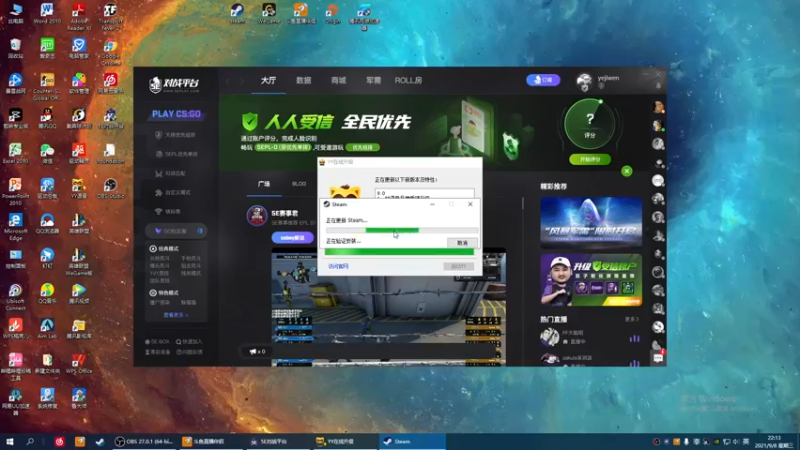
Task: Click PLAY CS:GO button
Action: 176,114
